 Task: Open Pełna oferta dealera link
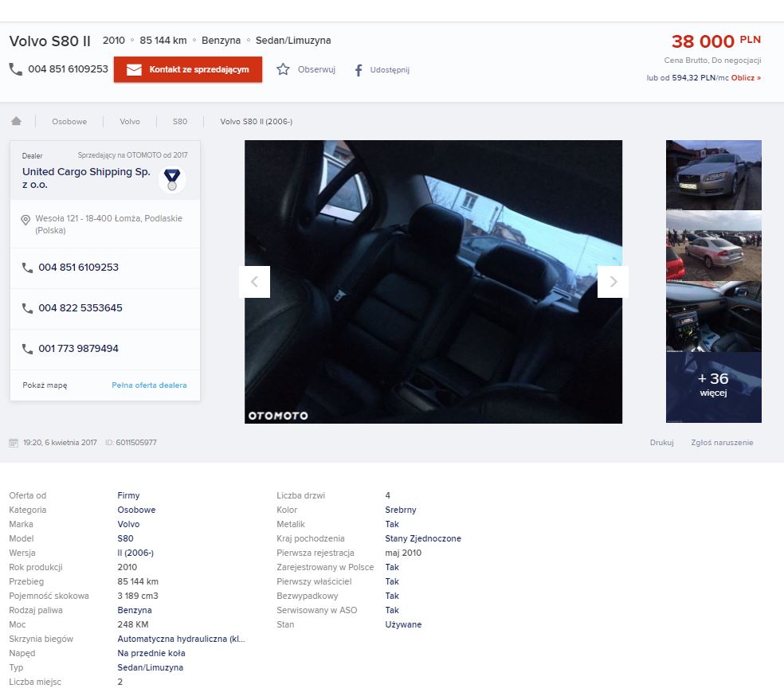149,385
